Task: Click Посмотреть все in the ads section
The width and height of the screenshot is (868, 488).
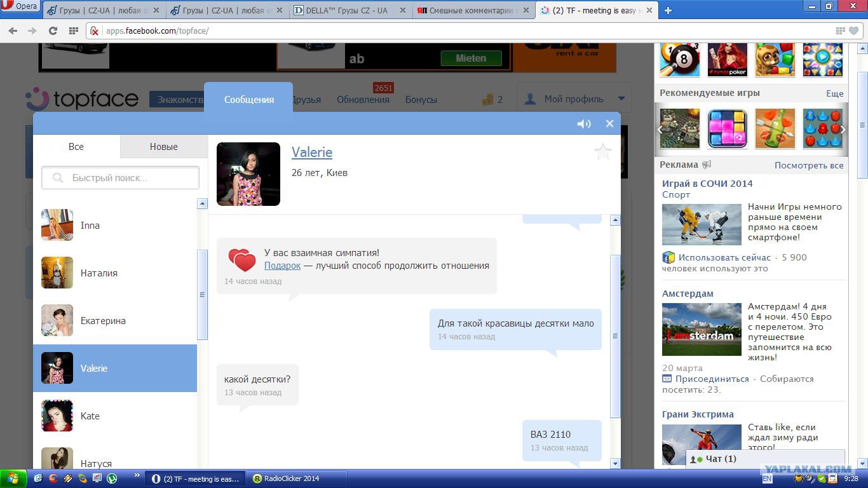Action: [809, 165]
